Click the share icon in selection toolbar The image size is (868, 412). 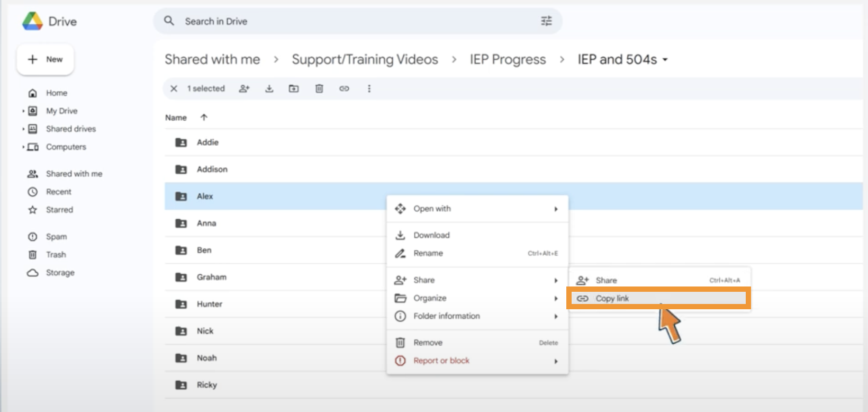[x=244, y=88]
